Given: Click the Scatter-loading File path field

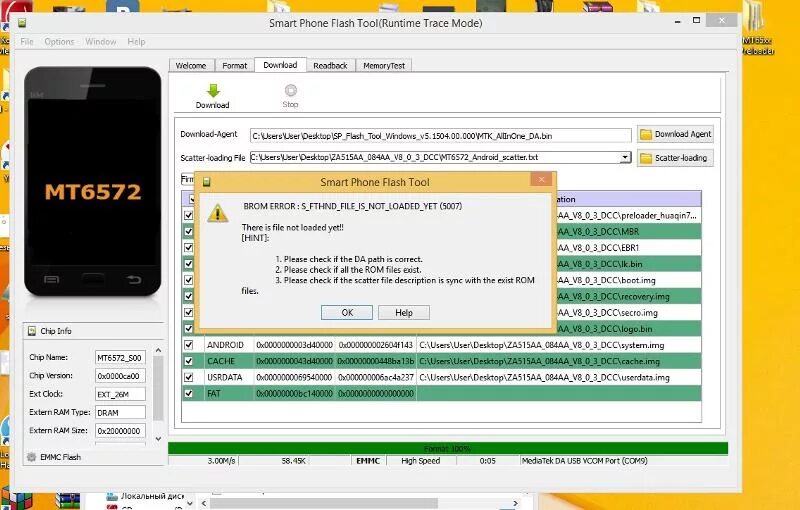Looking at the screenshot, I should click(434, 158).
